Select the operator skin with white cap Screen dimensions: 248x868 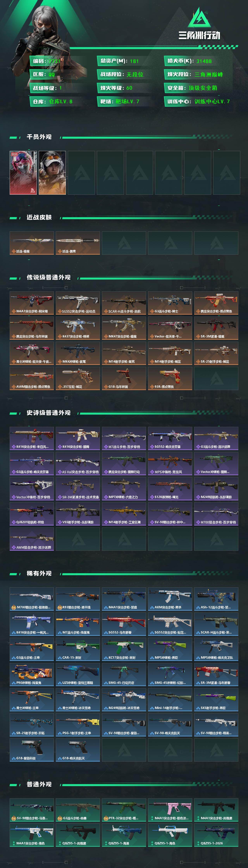click(x=52, y=173)
